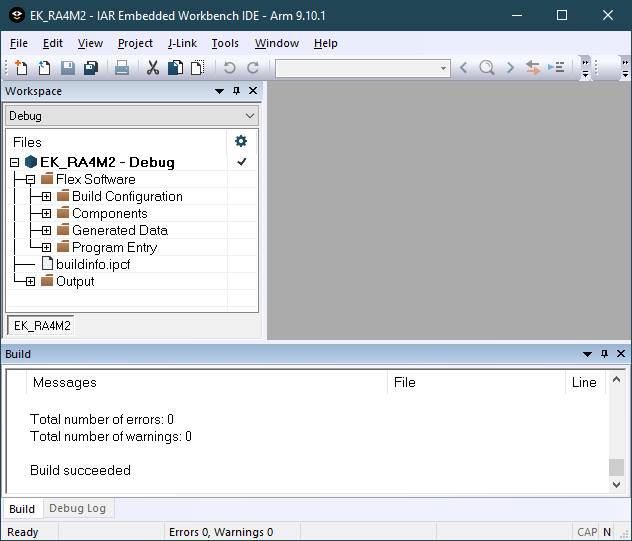Toggle the EK_RA4M2 project checkmark column

point(241,162)
